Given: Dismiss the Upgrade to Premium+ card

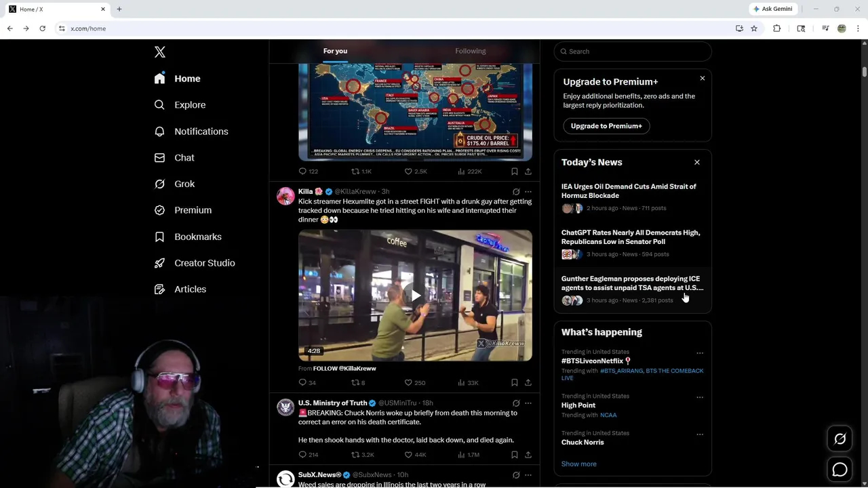Looking at the screenshot, I should coord(703,79).
